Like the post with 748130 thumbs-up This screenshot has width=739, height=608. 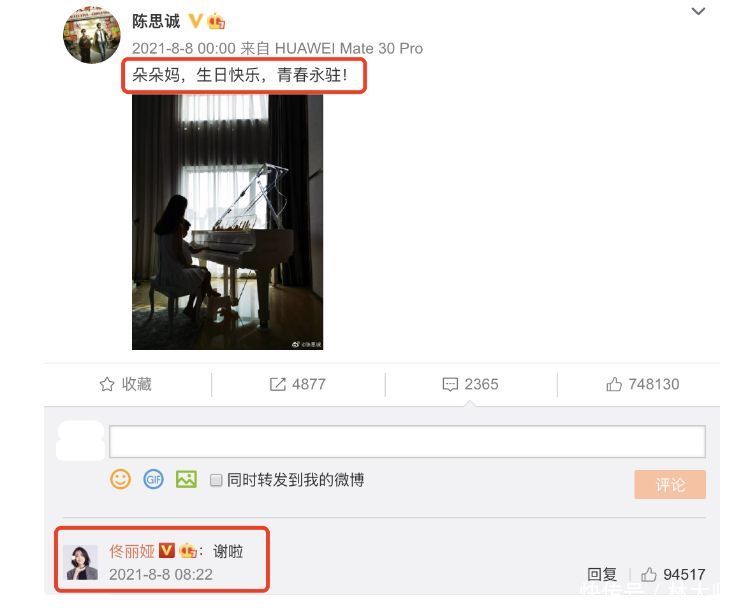pos(643,384)
